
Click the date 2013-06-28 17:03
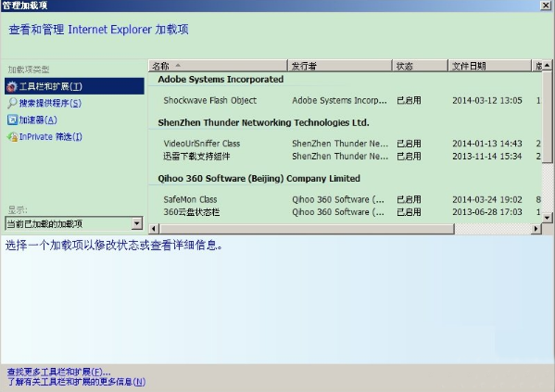pos(487,212)
